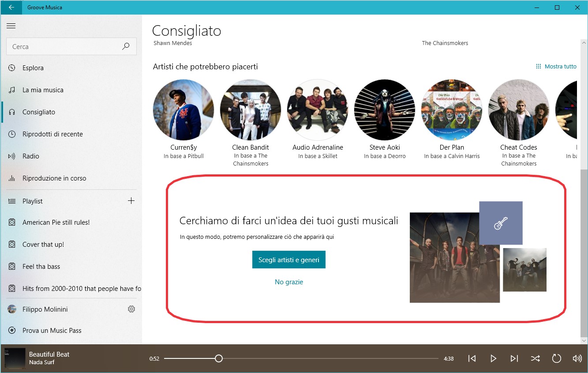Click Mostra tutto link

coord(556,66)
